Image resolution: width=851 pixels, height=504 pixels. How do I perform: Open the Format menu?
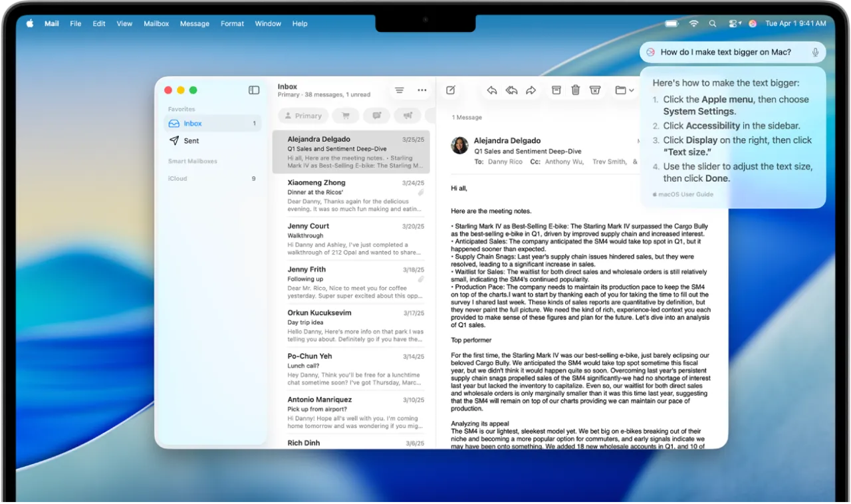[232, 23]
